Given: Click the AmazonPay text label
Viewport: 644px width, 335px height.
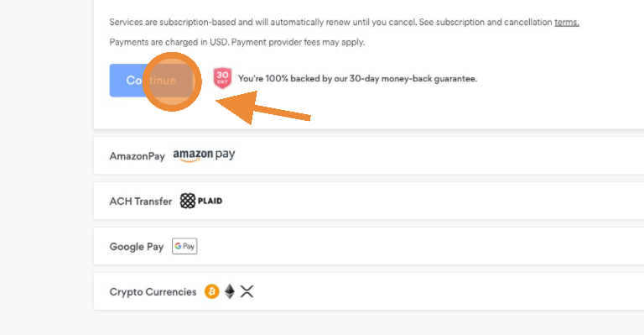Looking at the screenshot, I should (x=138, y=156).
